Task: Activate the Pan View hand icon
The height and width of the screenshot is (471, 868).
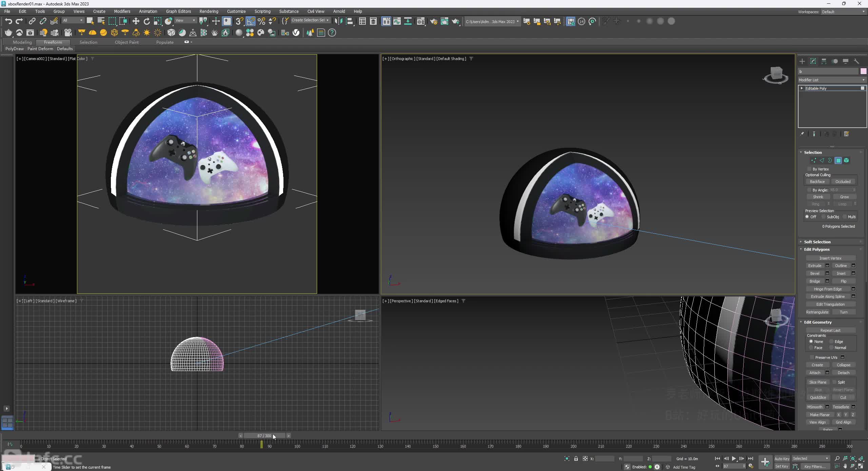Action: pos(845,466)
